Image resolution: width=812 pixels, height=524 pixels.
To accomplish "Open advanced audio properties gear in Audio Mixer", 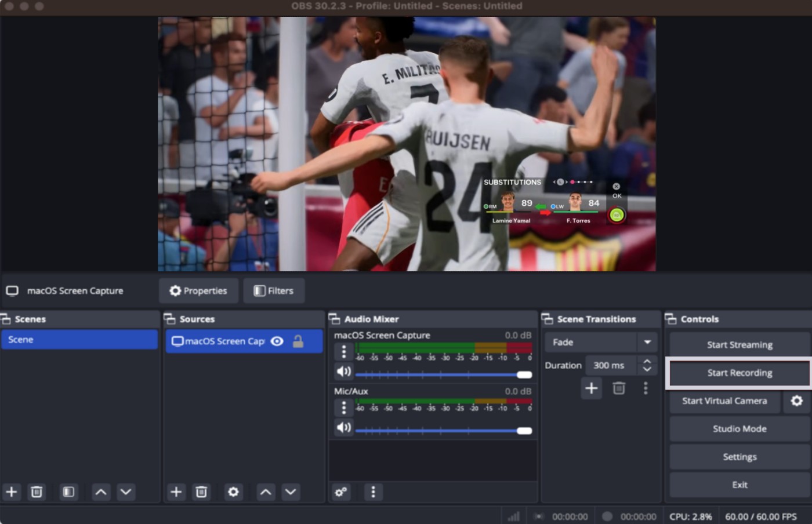I will pos(341,492).
